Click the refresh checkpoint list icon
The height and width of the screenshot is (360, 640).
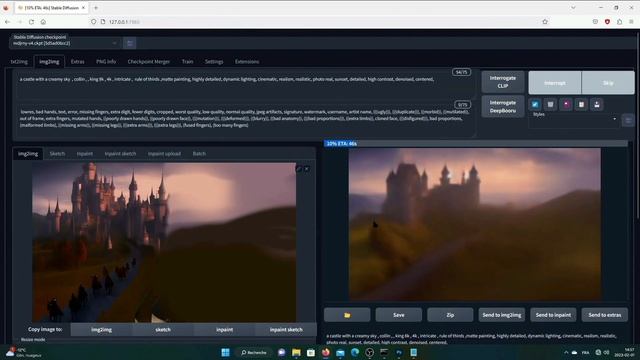click(130, 43)
